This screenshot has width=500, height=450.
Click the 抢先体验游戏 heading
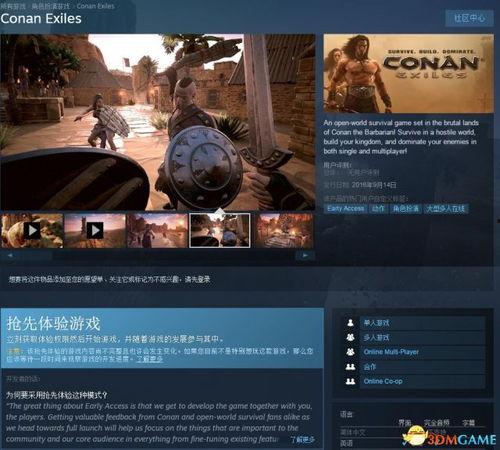tap(53, 323)
